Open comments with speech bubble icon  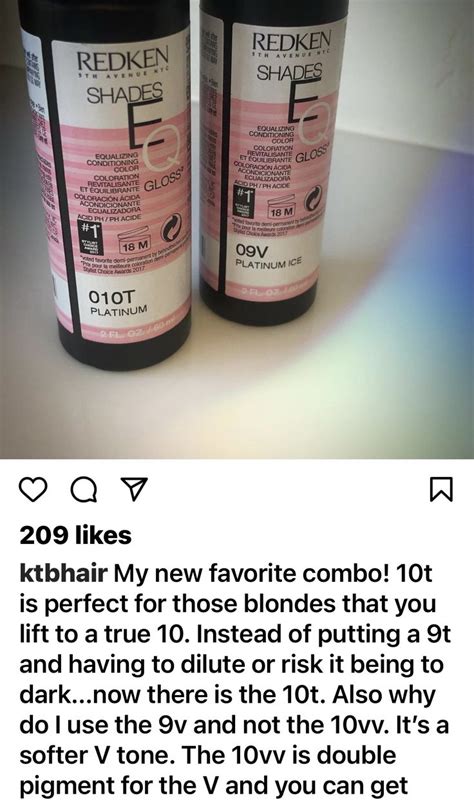84,490
